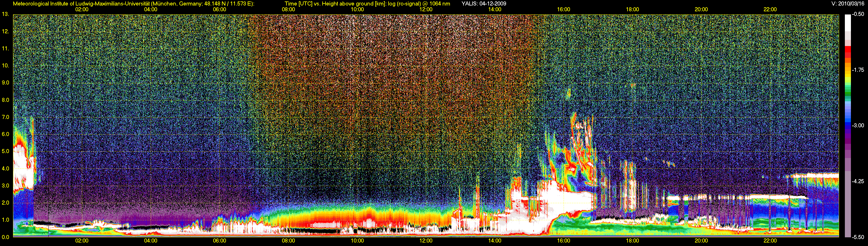Click the "13." km height axis label

(x=5, y=14)
